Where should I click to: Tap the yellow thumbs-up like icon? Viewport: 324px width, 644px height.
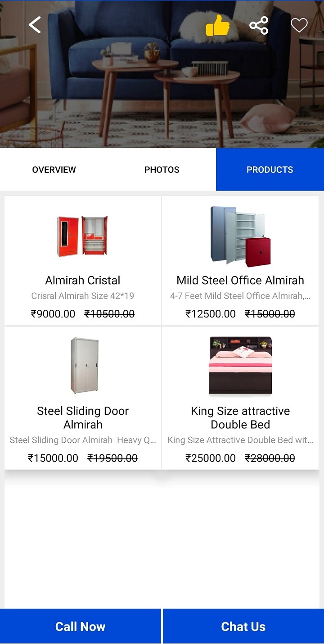218,25
